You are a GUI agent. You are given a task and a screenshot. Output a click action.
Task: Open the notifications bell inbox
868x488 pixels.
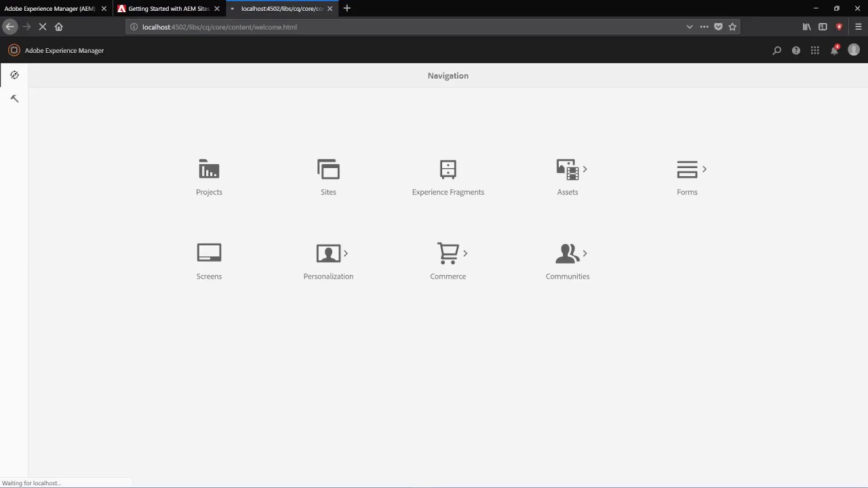click(835, 50)
